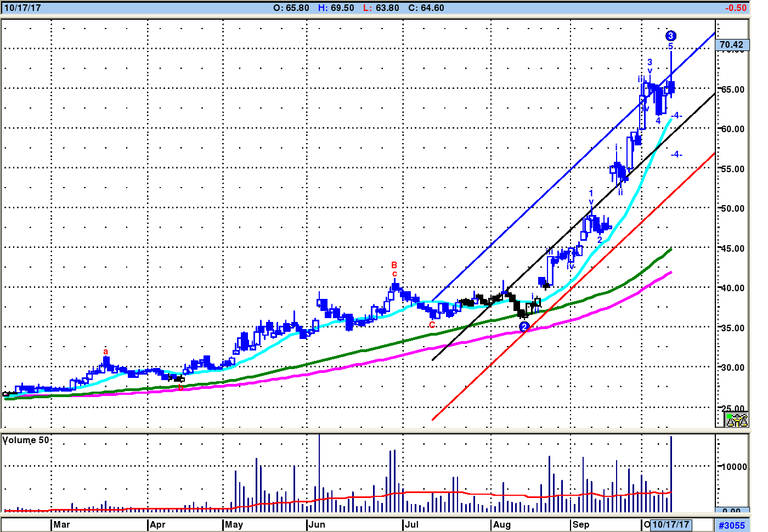Click the #3055 chart number box
Screen dimensions: 768x532
pos(732,525)
